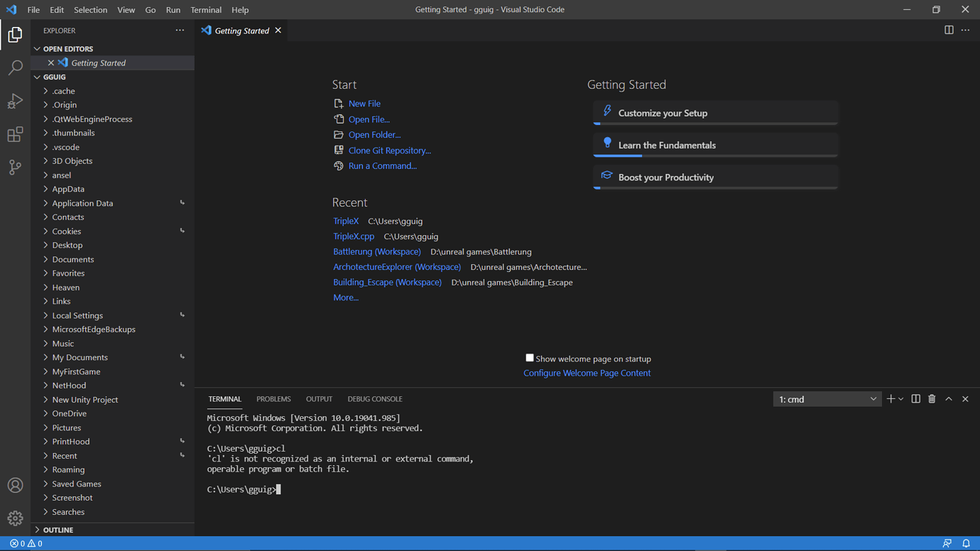This screenshot has width=980, height=551.
Task: Open feedback icon in status bar
Action: (947, 544)
